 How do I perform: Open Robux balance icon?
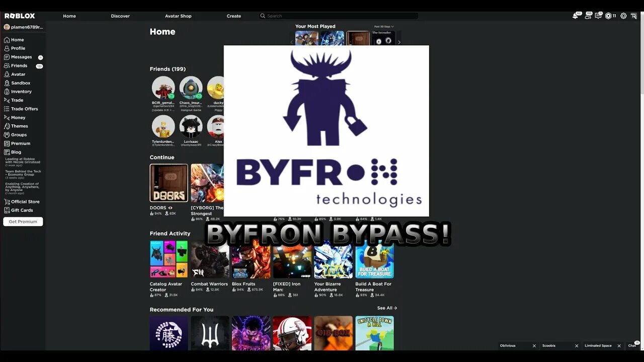[608, 16]
